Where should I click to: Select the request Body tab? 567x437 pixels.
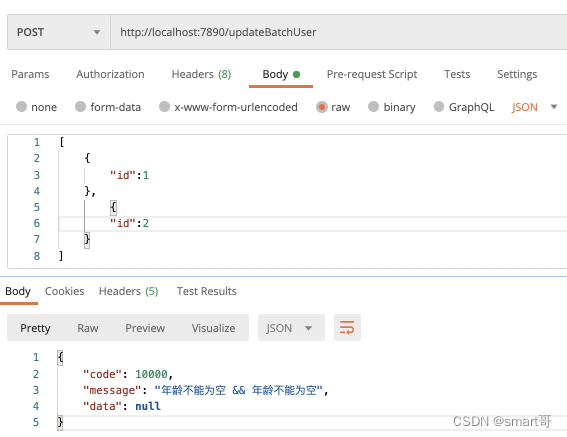[x=281, y=75]
